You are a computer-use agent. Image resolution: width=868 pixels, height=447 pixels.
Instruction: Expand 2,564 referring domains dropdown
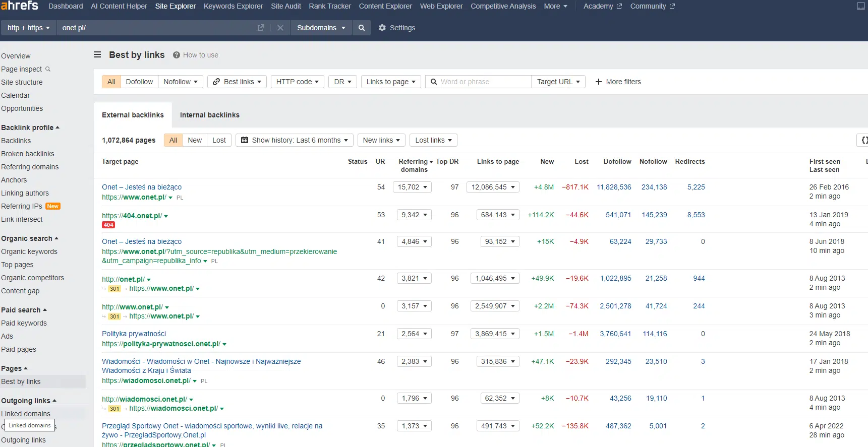click(x=414, y=334)
